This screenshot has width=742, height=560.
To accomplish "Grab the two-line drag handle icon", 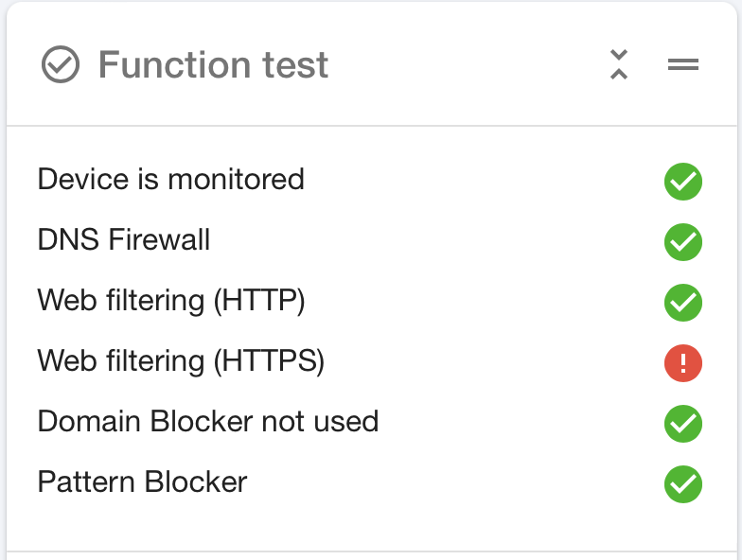I will [683, 64].
